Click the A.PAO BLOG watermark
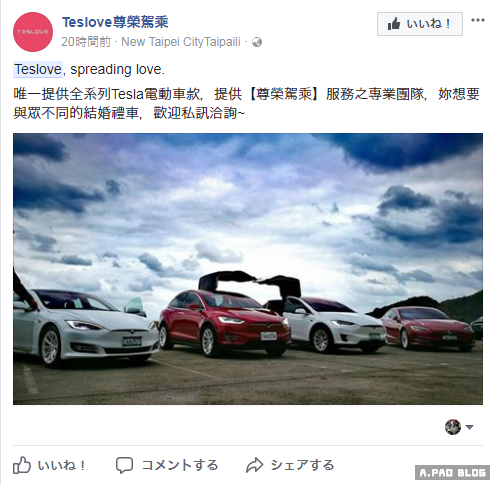 (452, 472)
